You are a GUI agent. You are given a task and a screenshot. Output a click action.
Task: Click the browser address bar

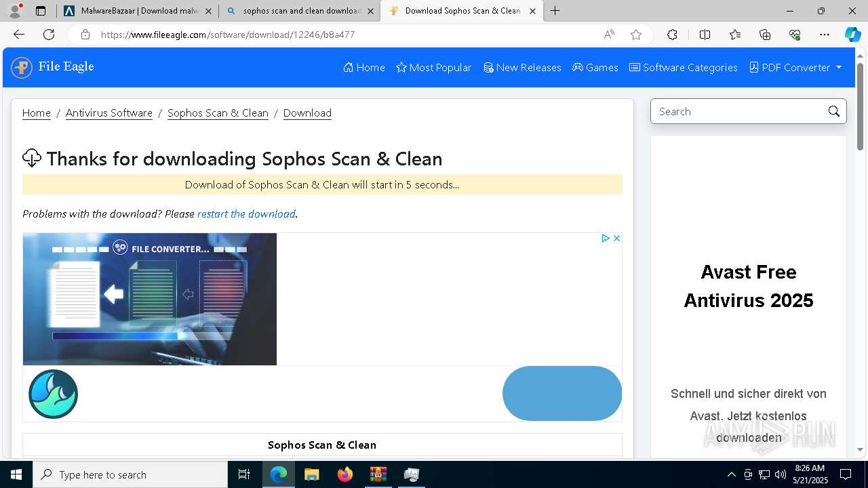[349, 35]
